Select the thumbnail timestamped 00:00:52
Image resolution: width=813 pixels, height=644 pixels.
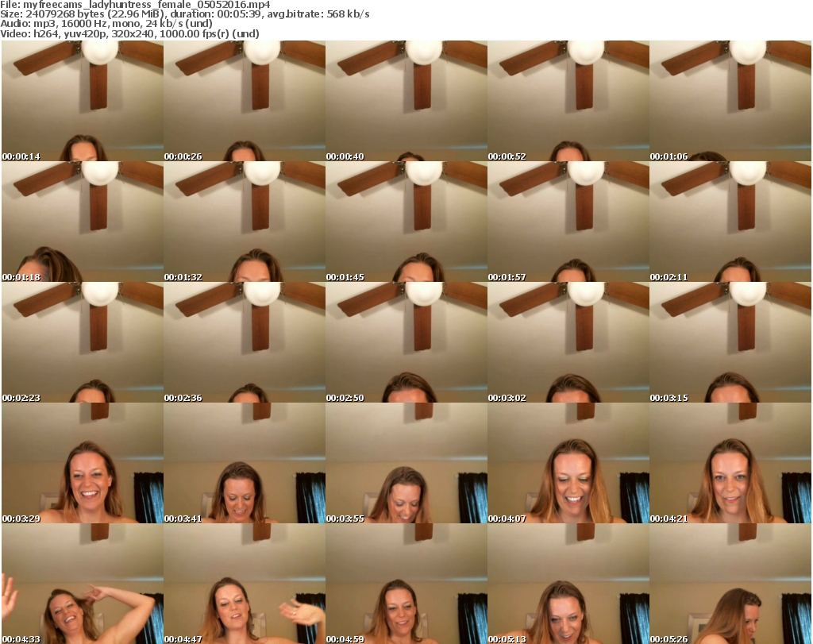[x=568, y=101]
